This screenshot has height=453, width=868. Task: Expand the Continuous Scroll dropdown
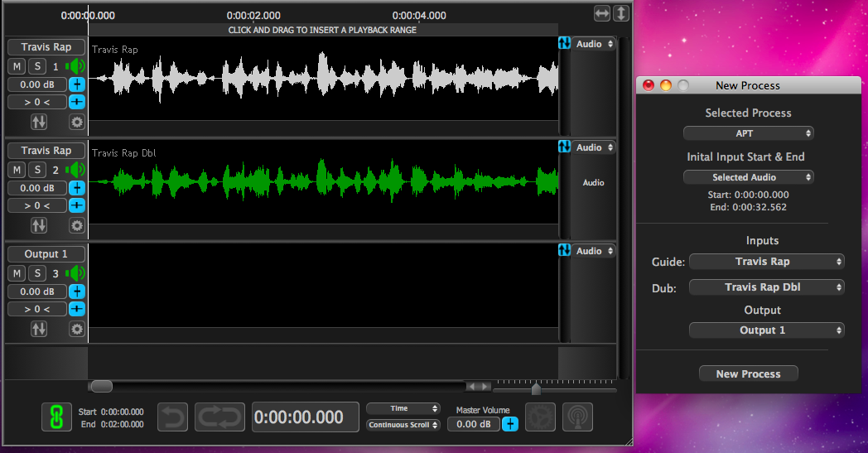[x=403, y=425]
